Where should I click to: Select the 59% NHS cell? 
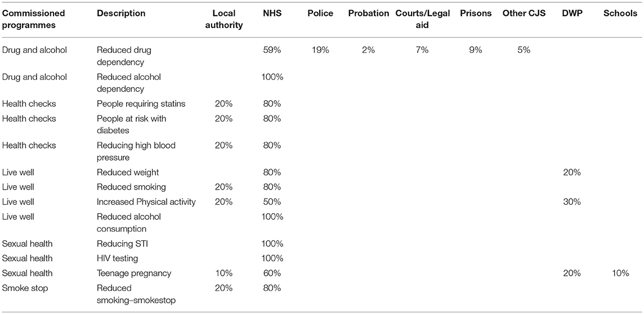tap(271, 50)
